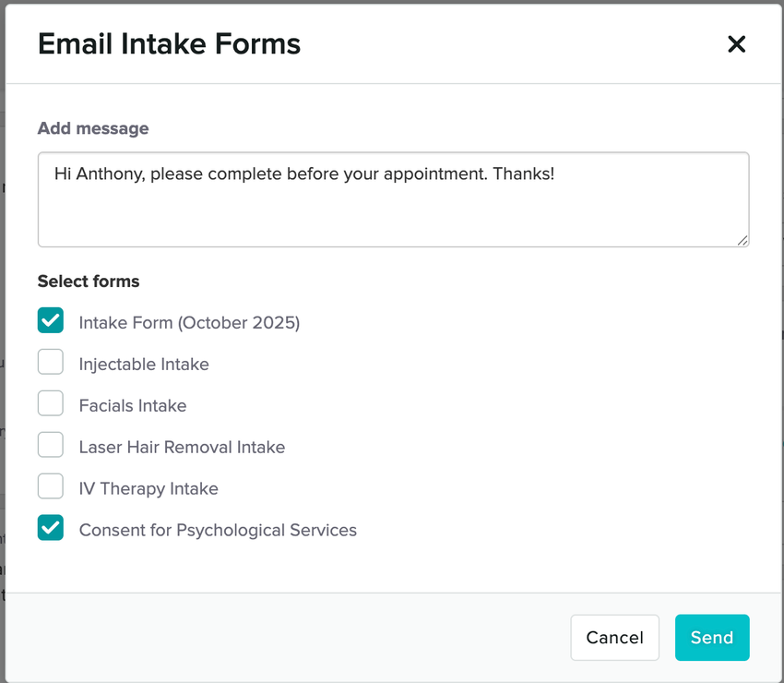Tick the Facials Intake checkbox
The image size is (784, 683).
[x=51, y=403]
